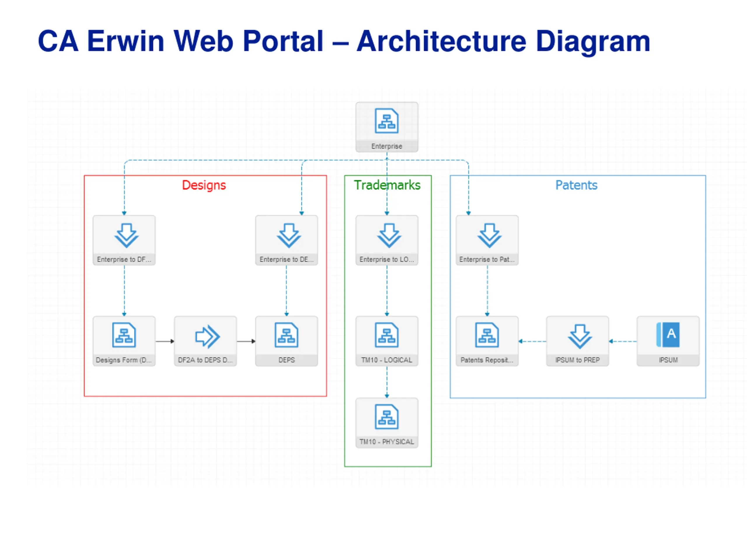Screen dimensions: 747x560
Task: Click the Enterprise to DE... mapping icon
Action: tap(289, 235)
